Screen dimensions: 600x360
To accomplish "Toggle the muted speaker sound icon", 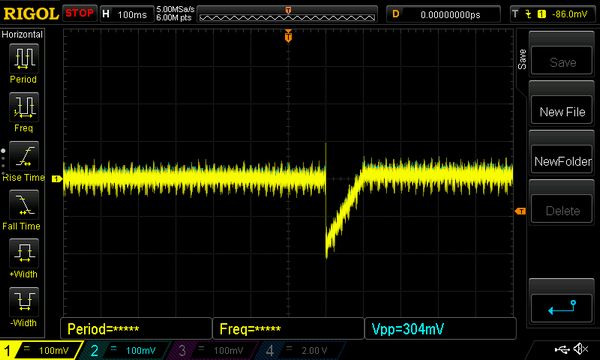I will pos(580,349).
